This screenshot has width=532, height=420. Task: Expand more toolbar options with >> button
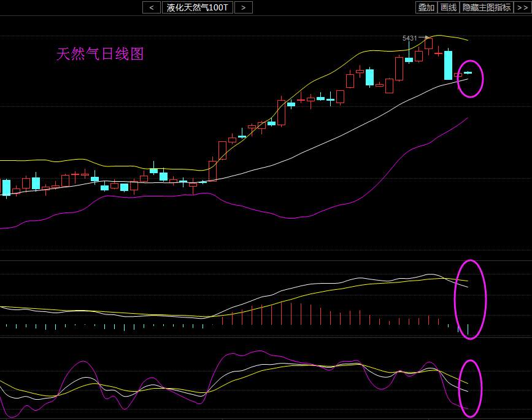pos(522,7)
